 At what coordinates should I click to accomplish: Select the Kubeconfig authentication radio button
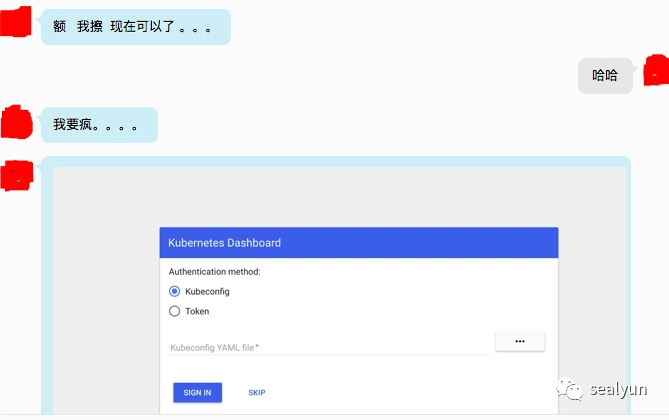click(175, 292)
